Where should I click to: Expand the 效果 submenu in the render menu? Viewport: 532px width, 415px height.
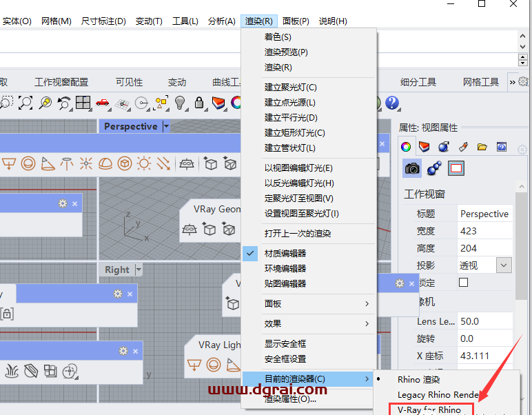click(309, 324)
